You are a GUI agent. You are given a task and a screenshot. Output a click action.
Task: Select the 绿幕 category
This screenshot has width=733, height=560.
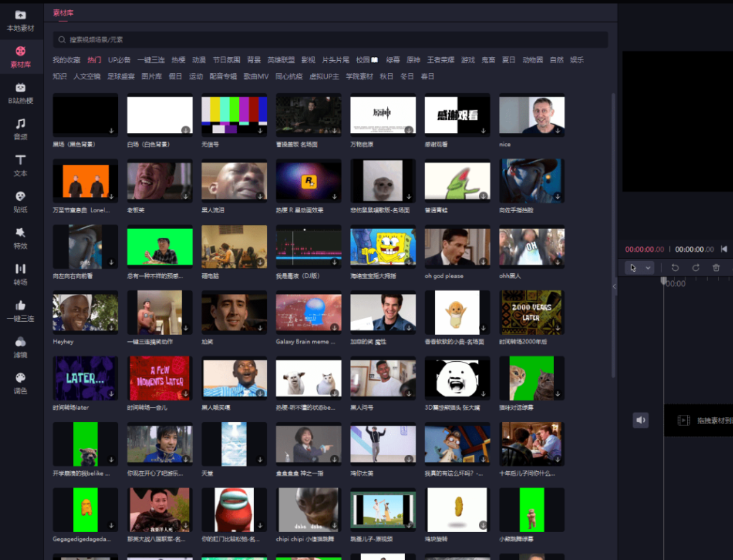393,60
